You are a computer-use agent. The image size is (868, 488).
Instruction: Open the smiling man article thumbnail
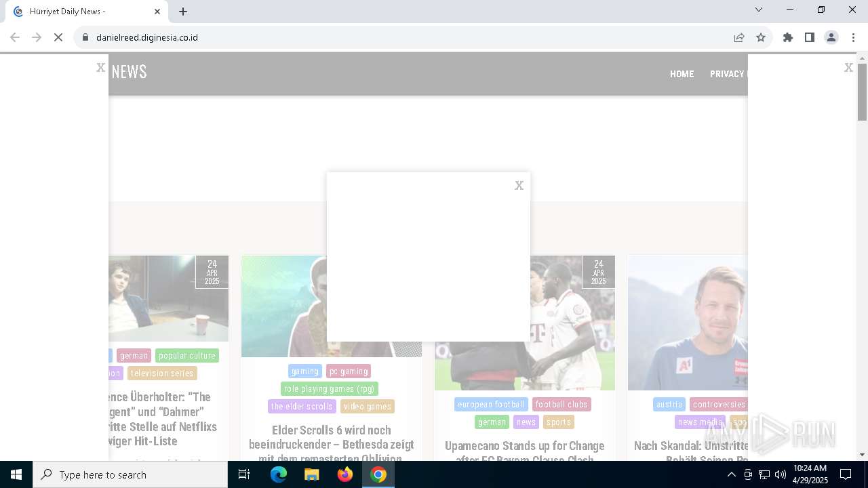[x=688, y=323]
